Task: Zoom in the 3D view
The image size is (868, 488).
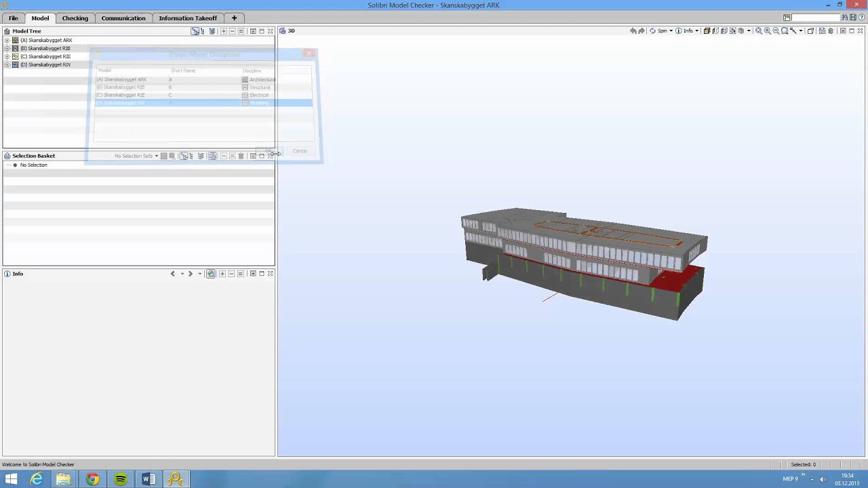Action: pos(767,30)
